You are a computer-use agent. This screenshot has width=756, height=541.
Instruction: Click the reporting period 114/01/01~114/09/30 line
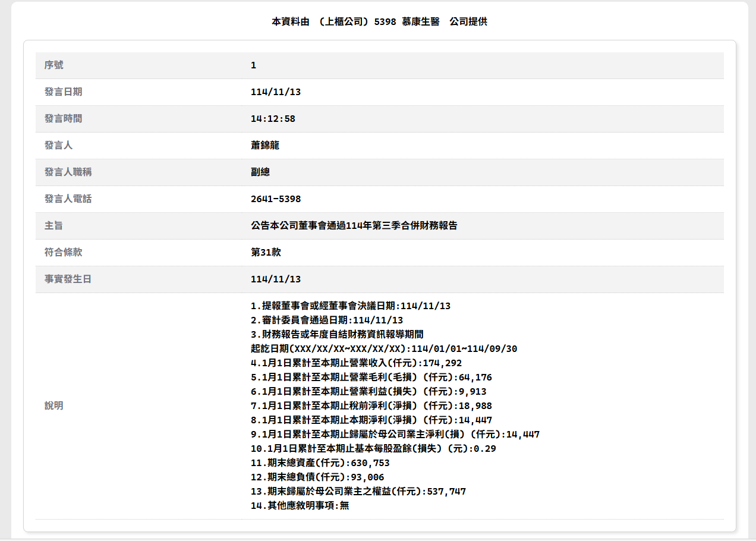click(383, 348)
